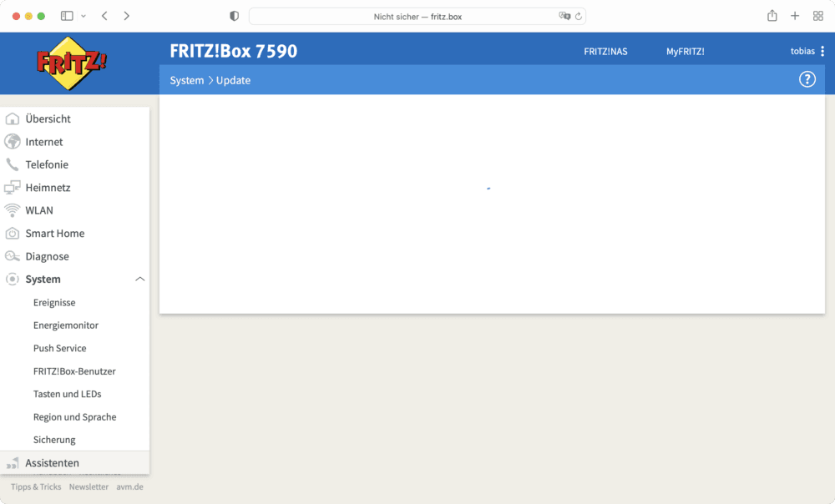Collapse the System menu chevron

click(x=140, y=279)
